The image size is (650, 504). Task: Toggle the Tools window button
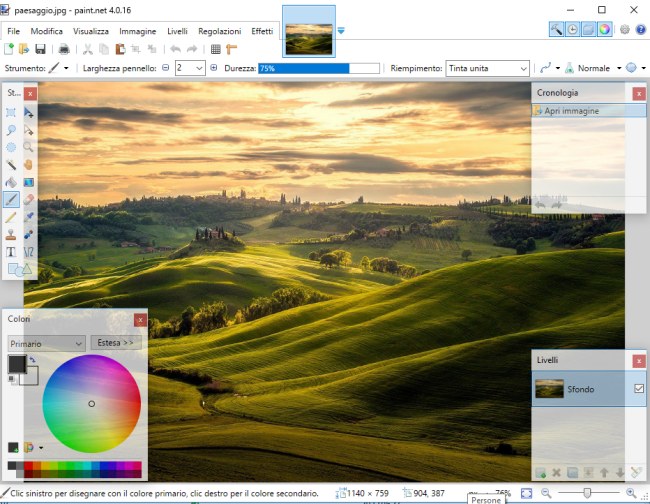click(x=556, y=29)
